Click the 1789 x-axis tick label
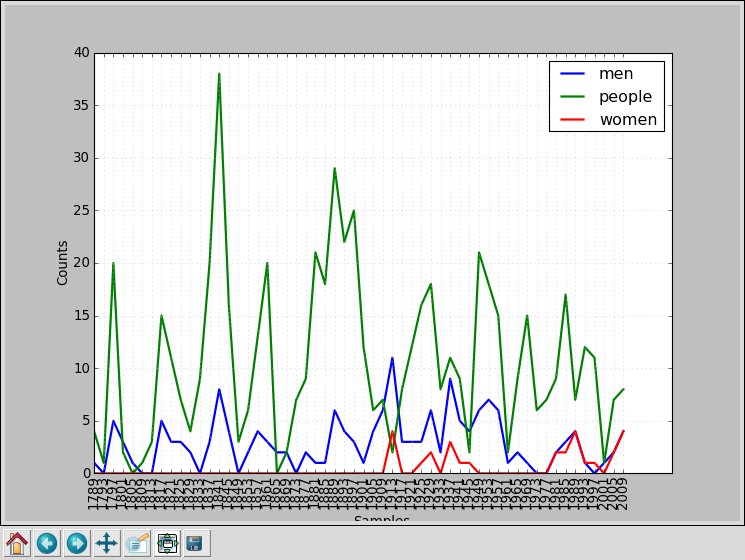The width and height of the screenshot is (745, 560). pyautogui.click(x=94, y=493)
